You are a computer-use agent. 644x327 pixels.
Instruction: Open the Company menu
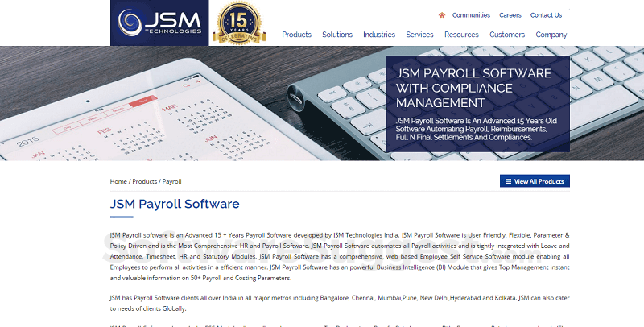click(551, 35)
